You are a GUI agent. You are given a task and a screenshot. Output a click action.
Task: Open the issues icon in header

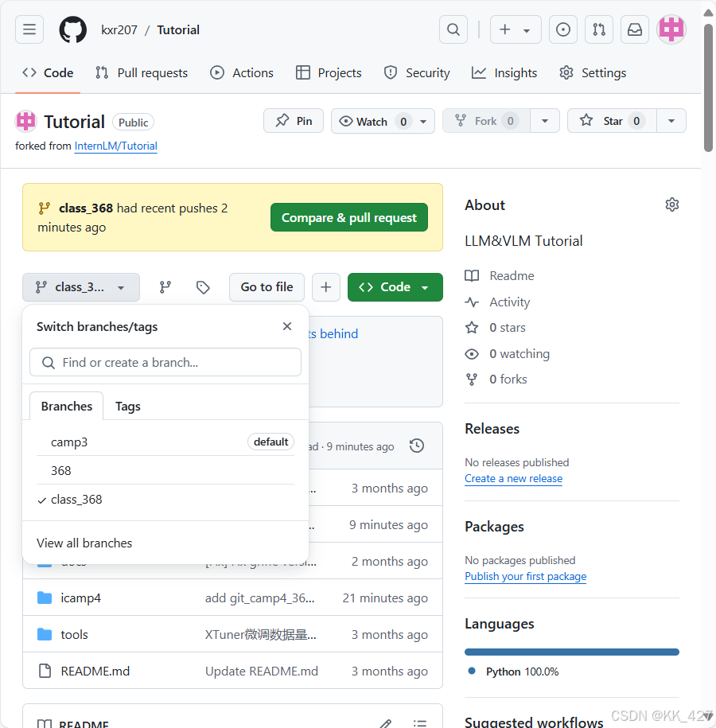[563, 29]
